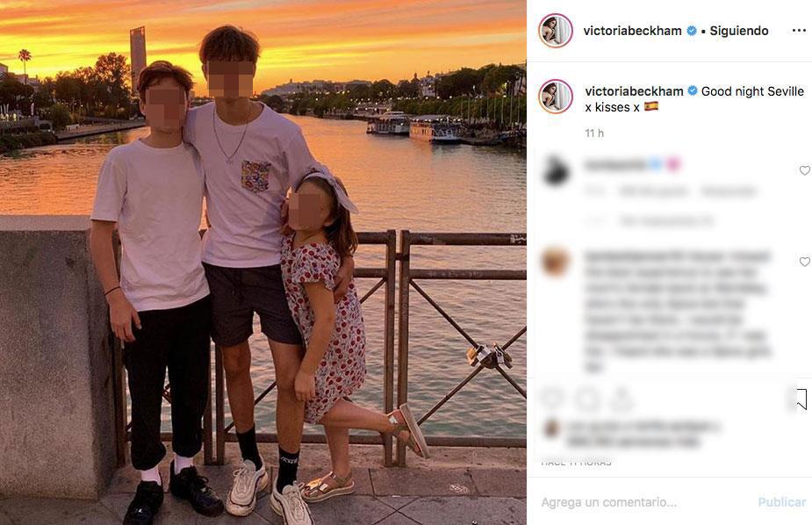
Task: Click the Publicar button
Action: [782, 502]
